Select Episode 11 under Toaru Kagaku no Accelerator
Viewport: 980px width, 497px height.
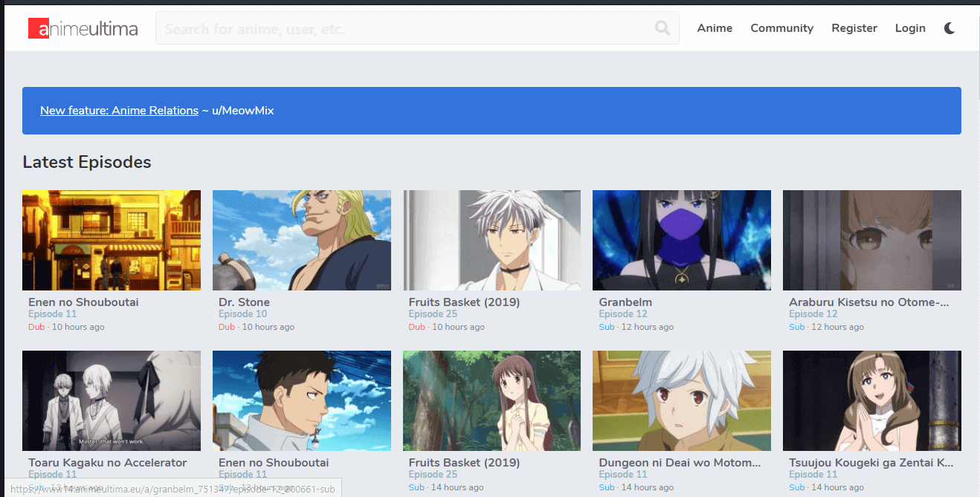(x=52, y=475)
